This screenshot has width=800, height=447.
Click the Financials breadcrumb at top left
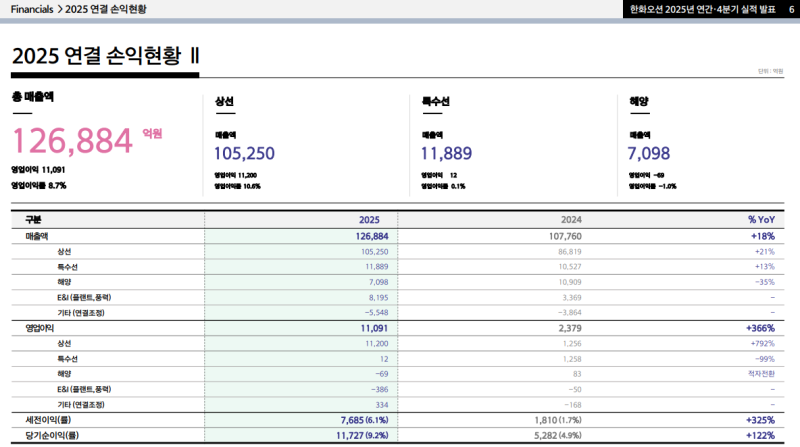click(x=31, y=9)
